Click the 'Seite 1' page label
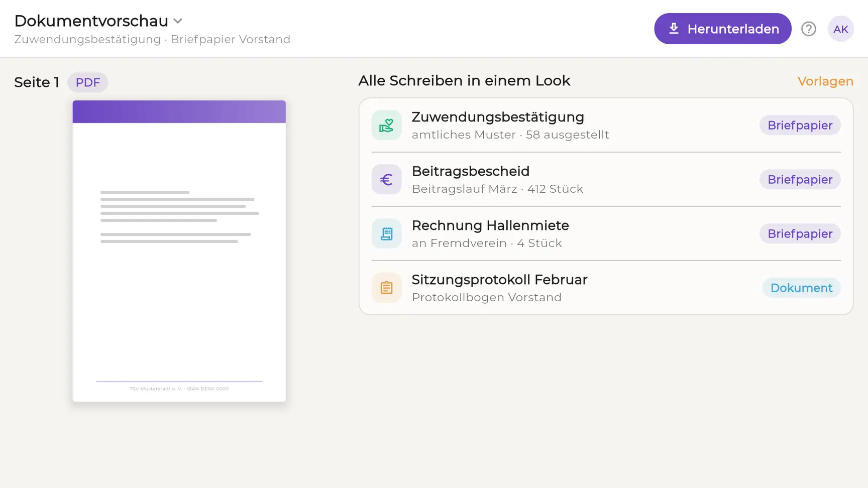This screenshot has height=488, width=868. pos(37,82)
